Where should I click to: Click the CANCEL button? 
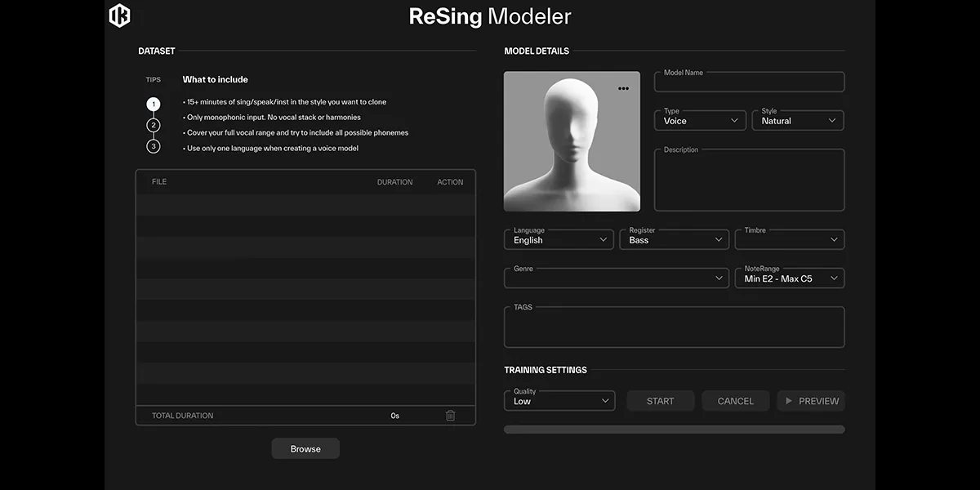pos(735,401)
